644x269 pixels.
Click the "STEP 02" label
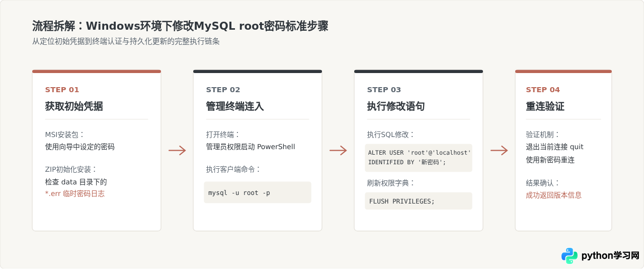[223, 90]
